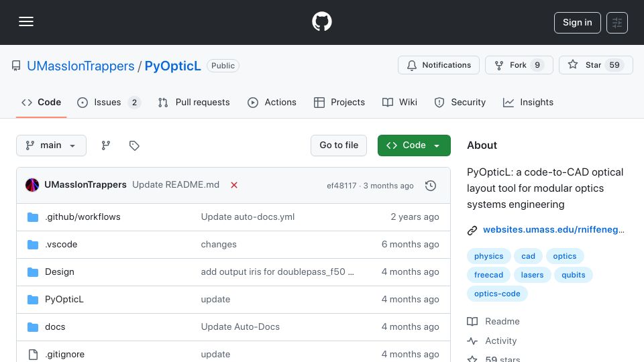Open the Update README.md commit message
This screenshot has height=362, width=644.
[x=176, y=185]
